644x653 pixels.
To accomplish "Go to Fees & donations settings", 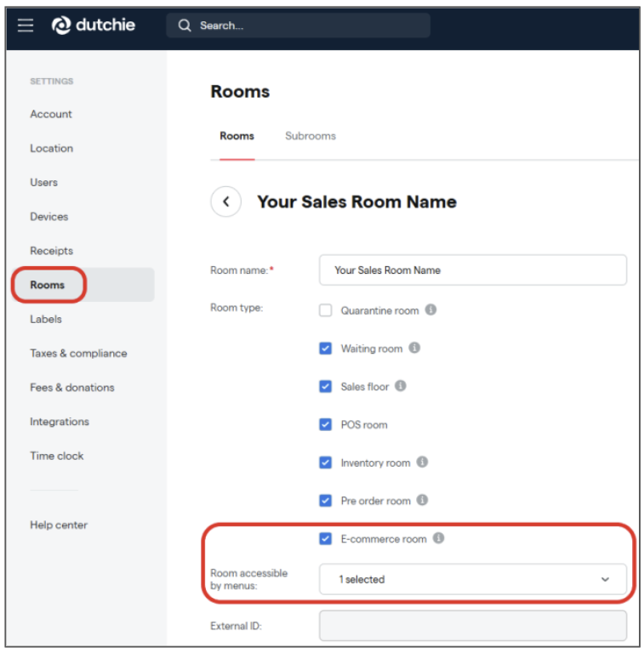I will (x=72, y=388).
